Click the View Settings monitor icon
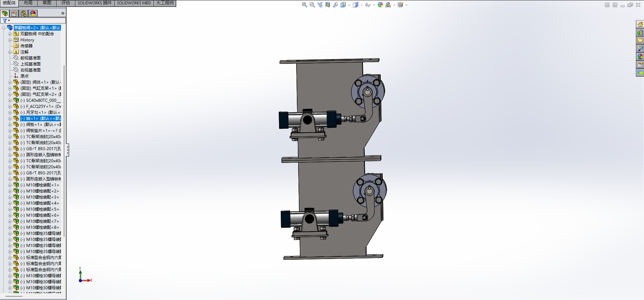Screen dimensions: 644x300 [x=400, y=5]
